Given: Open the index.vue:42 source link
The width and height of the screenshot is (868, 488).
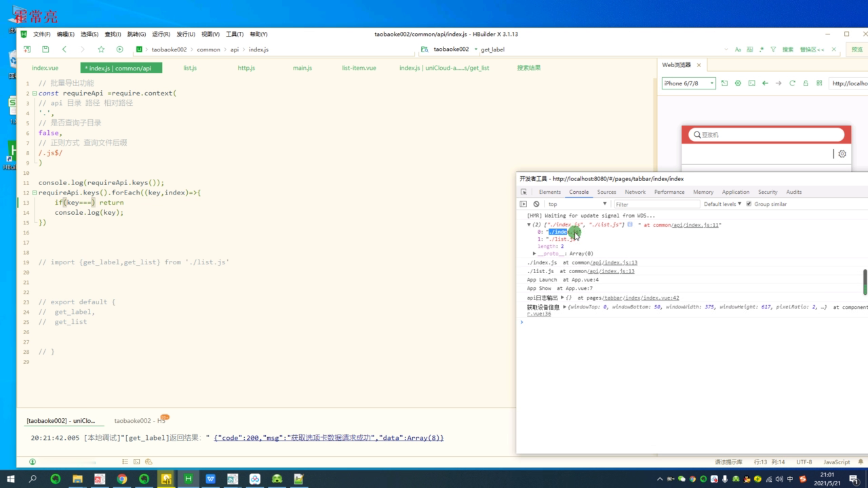Looking at the screenshot, I should point(660,298).
